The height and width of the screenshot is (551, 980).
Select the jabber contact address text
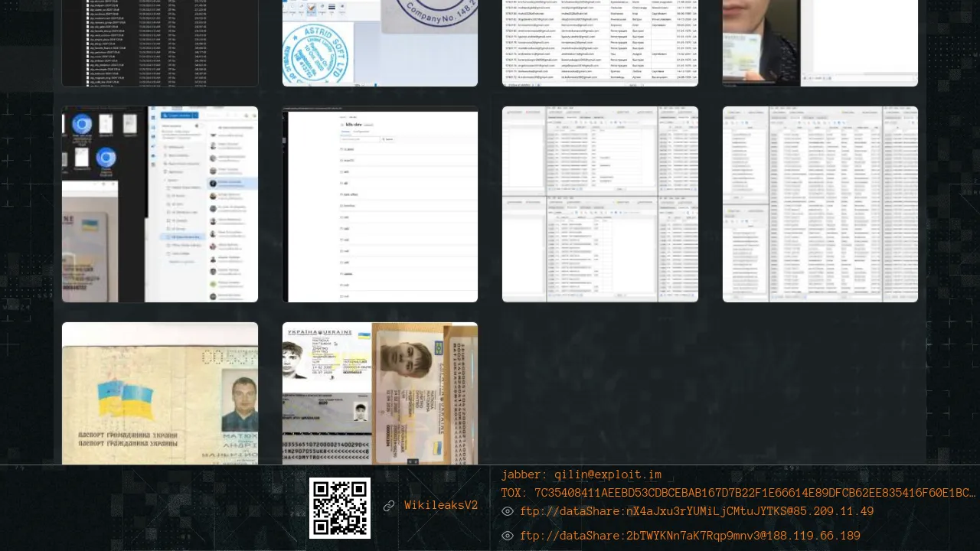click(581, 475)
